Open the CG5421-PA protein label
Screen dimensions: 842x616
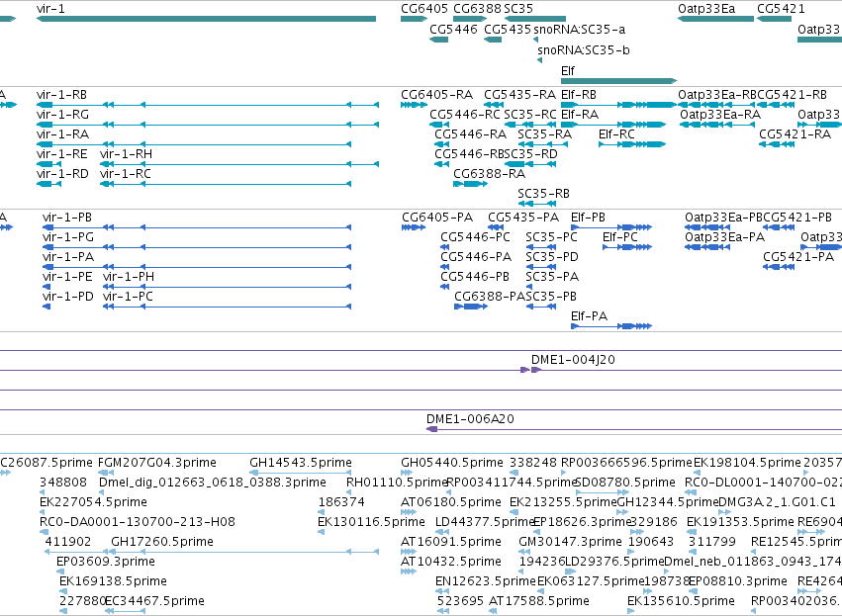(x=798, y=257)
